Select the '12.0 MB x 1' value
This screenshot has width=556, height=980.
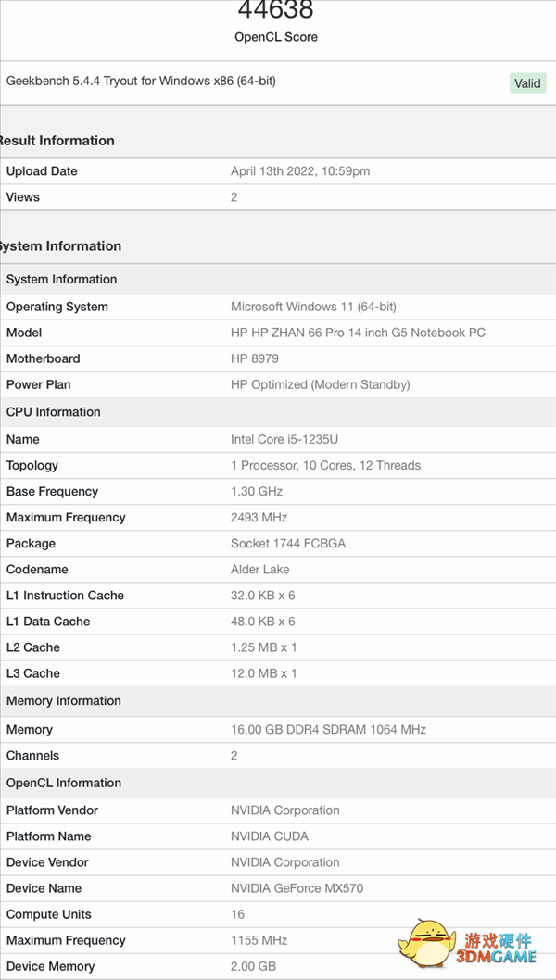tap(264, 673)
